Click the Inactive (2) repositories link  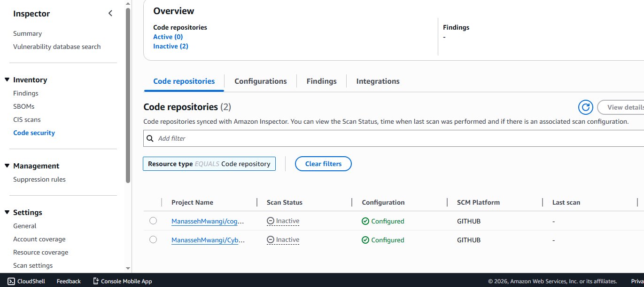click(x=171, y=46)
